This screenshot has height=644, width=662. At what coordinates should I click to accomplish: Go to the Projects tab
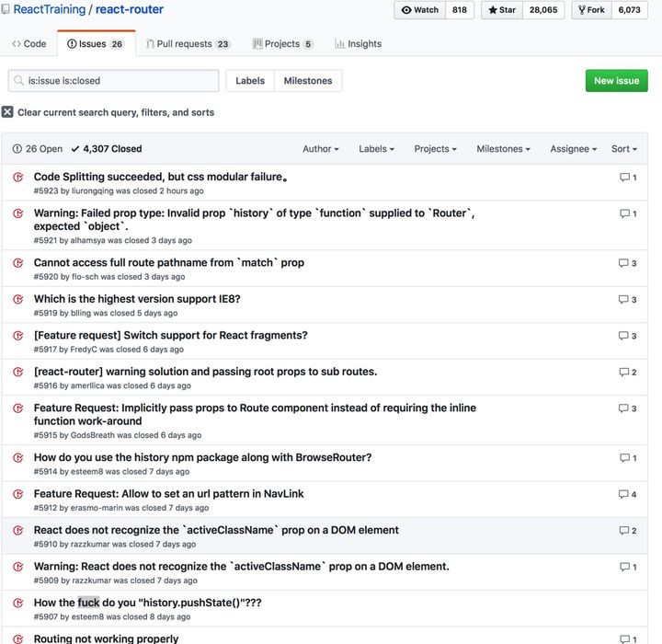click(x=282, y=44)
